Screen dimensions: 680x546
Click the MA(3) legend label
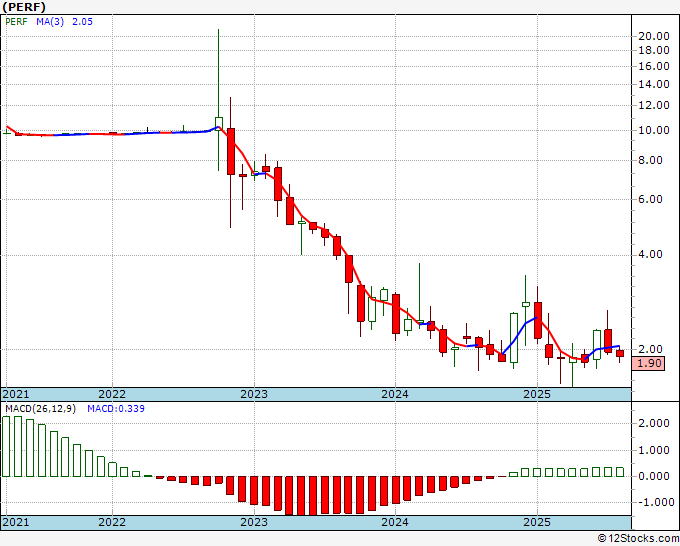tap(50, 22)
